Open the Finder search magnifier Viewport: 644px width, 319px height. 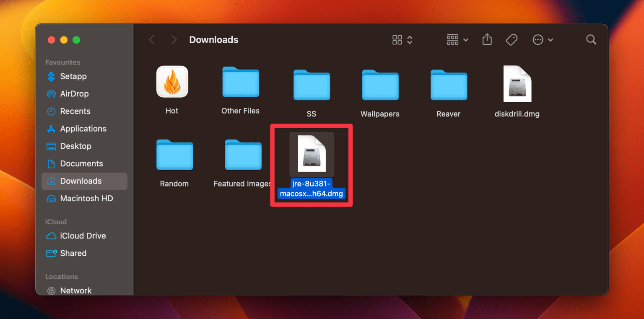tap(591, 40)
